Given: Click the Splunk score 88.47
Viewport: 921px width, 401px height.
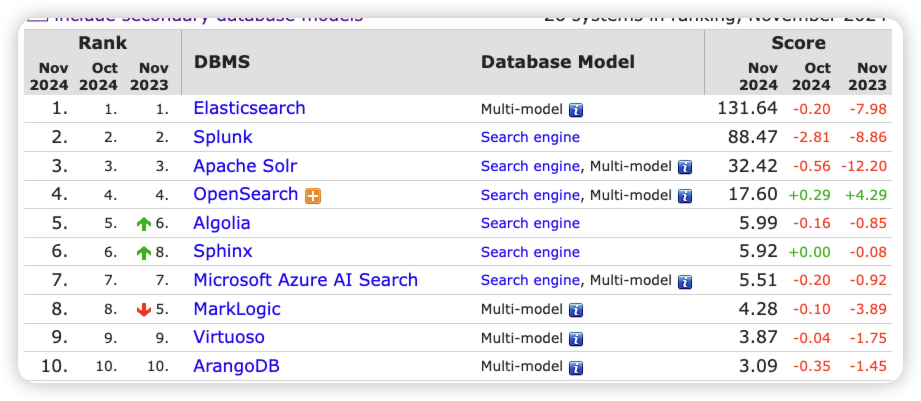Looking at the screenshot, I should click(753, 137).
